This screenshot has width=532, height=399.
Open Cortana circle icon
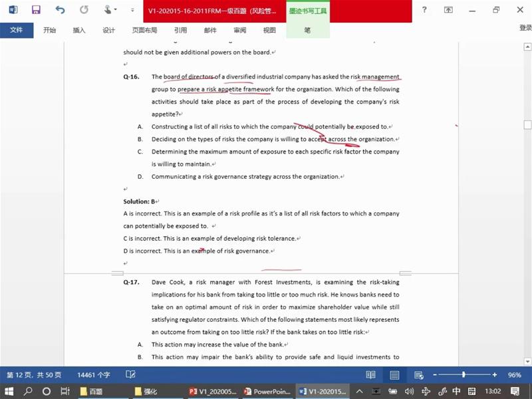(x=47, y=392)
